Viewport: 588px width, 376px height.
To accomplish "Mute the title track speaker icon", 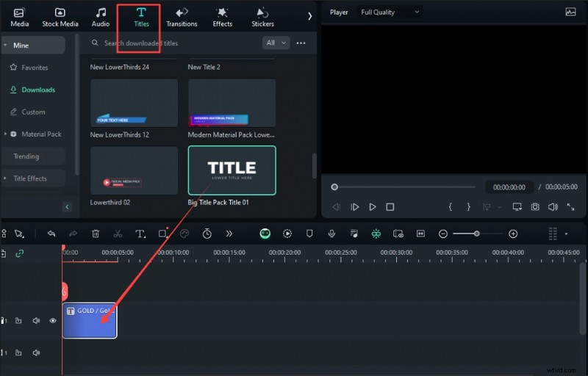I will pos(36,321).
